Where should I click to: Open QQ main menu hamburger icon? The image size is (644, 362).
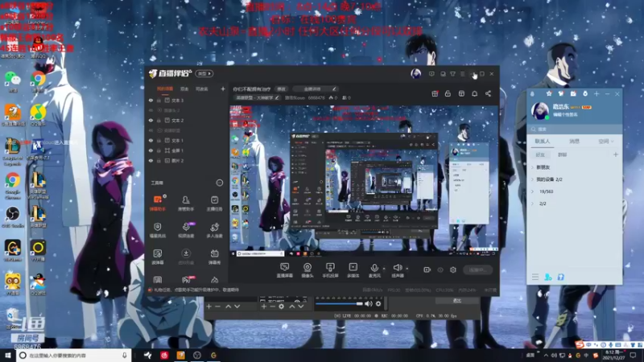pos(535,277)
